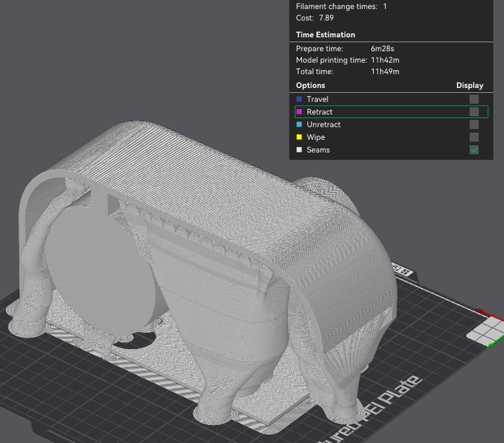
Task: Select the Unretract option label
Action: 324,125
